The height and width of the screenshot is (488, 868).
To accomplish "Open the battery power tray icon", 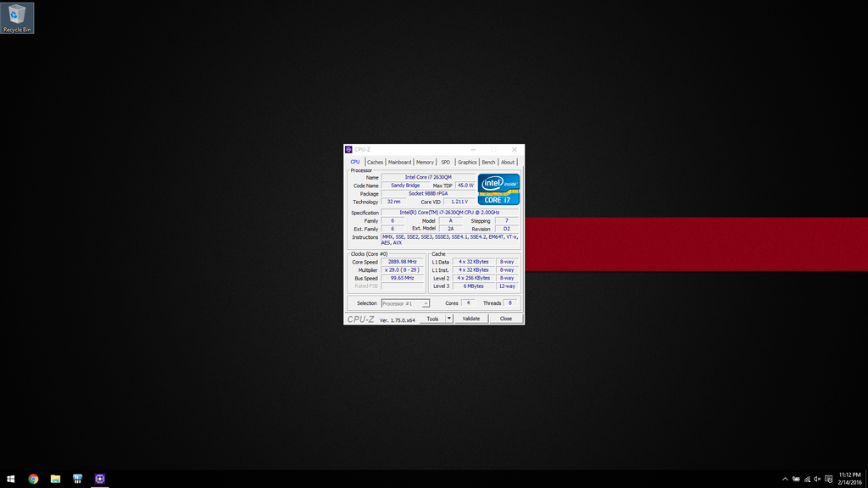I will point(796,480).
